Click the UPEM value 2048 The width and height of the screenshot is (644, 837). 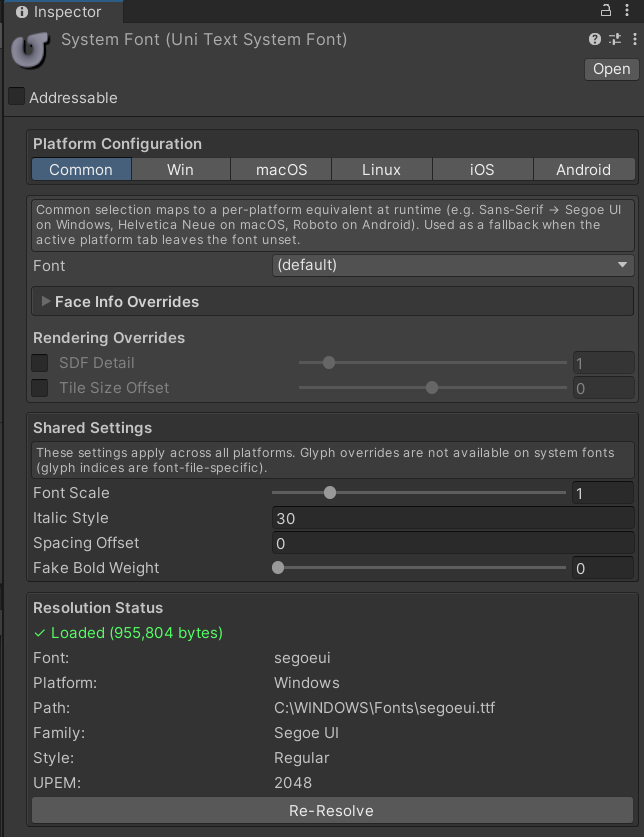pos(293,783)
